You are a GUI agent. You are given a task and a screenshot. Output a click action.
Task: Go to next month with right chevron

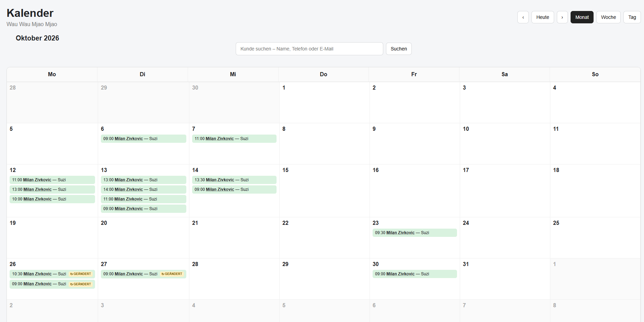562,17
